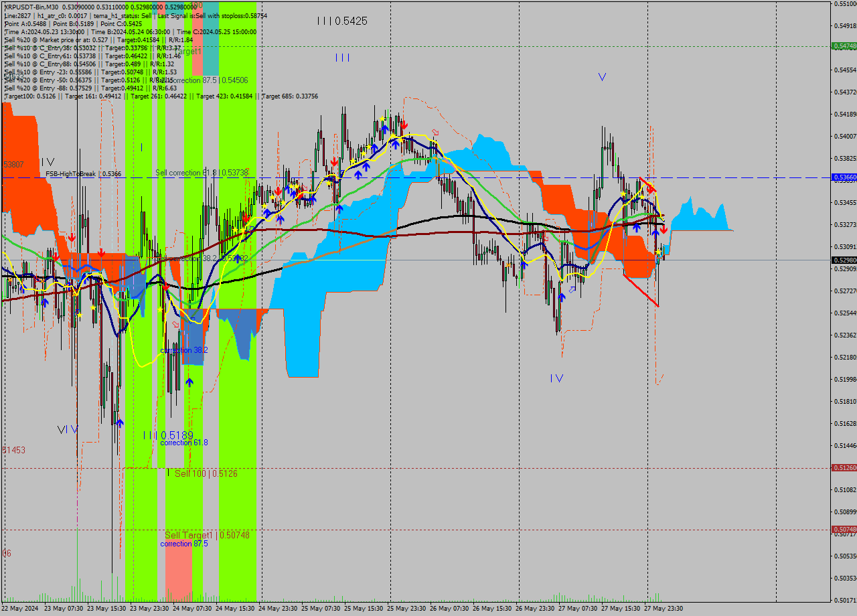
Task: Click the green Target1 label
Action: click(188, 52)
